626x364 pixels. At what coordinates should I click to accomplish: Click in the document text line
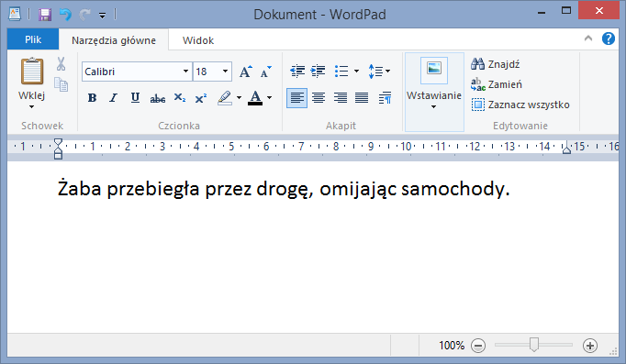point(284,189)
